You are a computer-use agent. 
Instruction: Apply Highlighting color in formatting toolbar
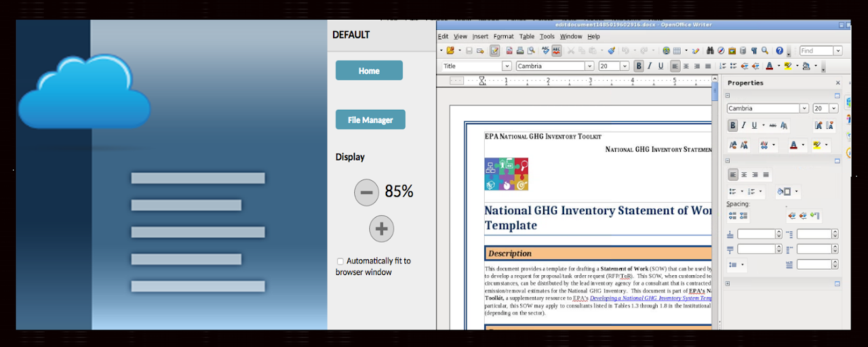click(x=788, y=66)
